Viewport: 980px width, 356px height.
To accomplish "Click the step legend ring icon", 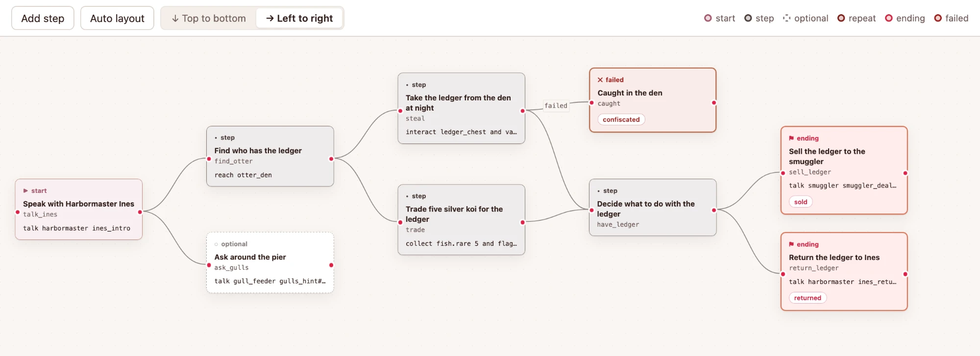I will [x=748, y=18].
